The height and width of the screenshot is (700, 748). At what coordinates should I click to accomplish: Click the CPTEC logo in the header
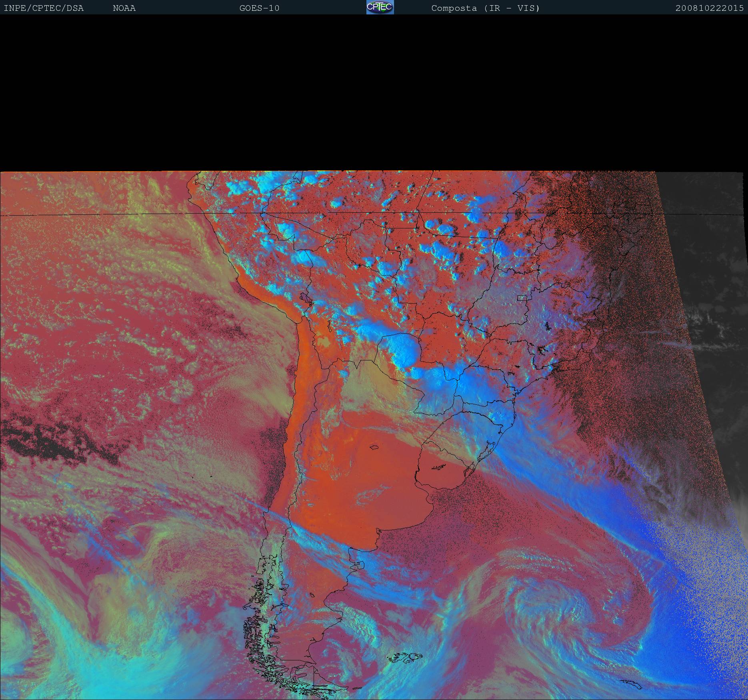[x=380, y=8]
